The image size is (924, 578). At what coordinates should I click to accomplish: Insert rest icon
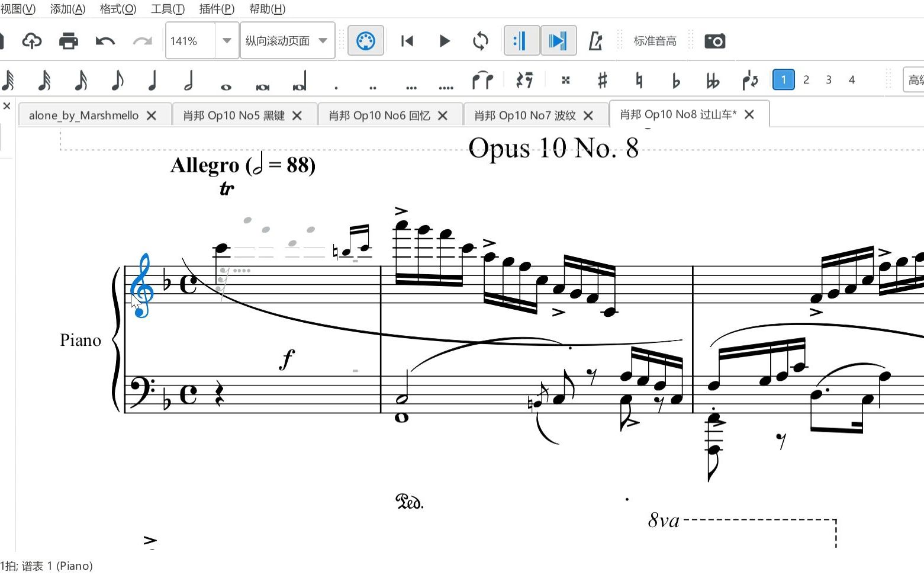(524, 80)
